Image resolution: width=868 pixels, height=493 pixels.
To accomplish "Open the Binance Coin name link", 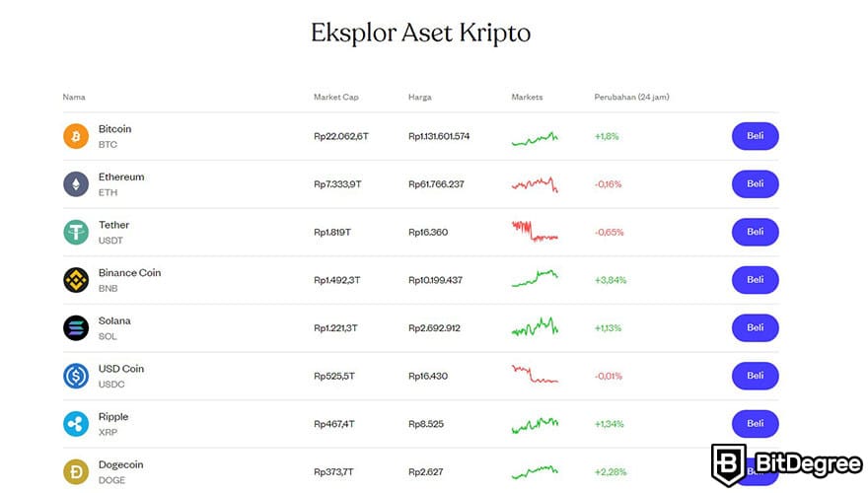I will 129,273.
